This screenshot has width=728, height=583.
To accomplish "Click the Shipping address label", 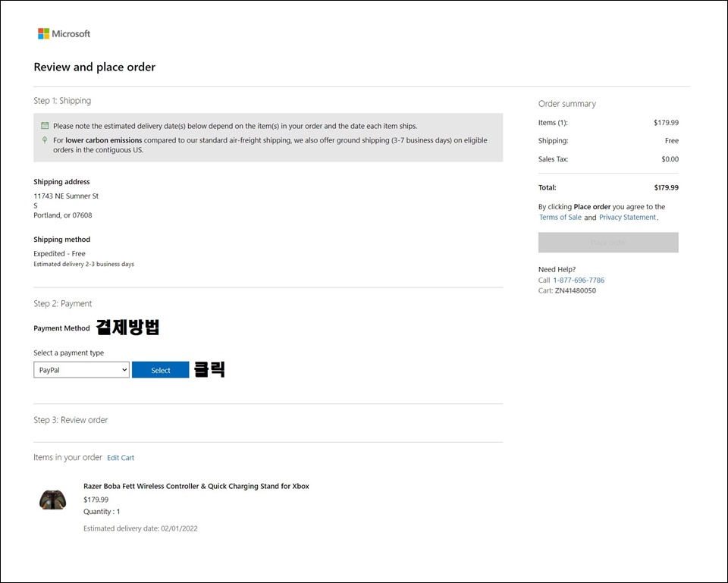I will (x=61, y=182).
